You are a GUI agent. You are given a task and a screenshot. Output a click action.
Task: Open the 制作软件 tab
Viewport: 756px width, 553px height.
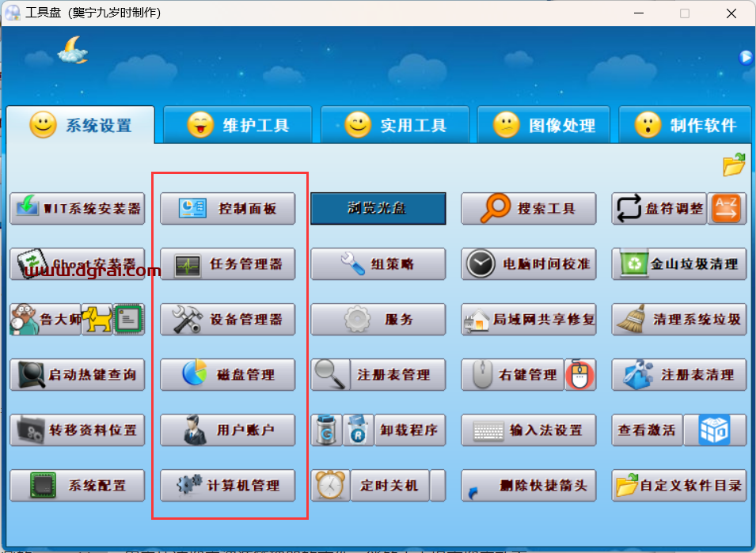tap(685, 125)
